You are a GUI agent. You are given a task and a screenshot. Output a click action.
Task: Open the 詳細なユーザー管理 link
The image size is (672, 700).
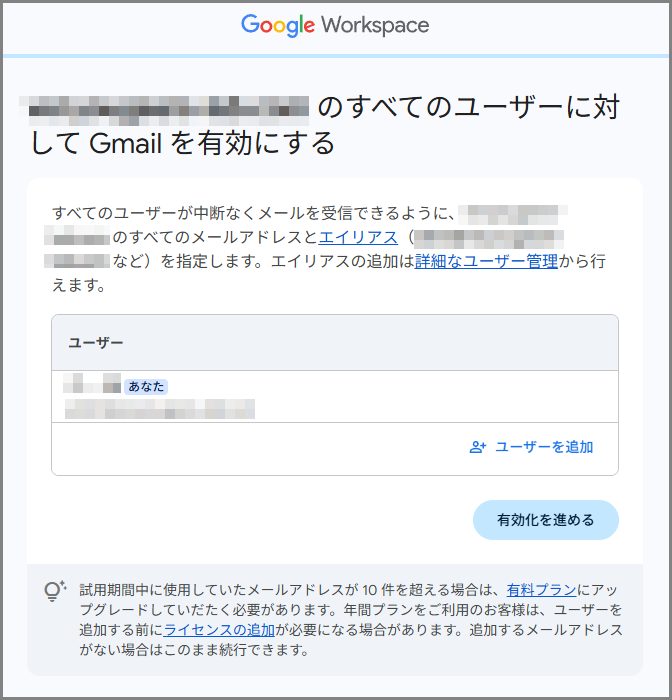click(486, 262)
